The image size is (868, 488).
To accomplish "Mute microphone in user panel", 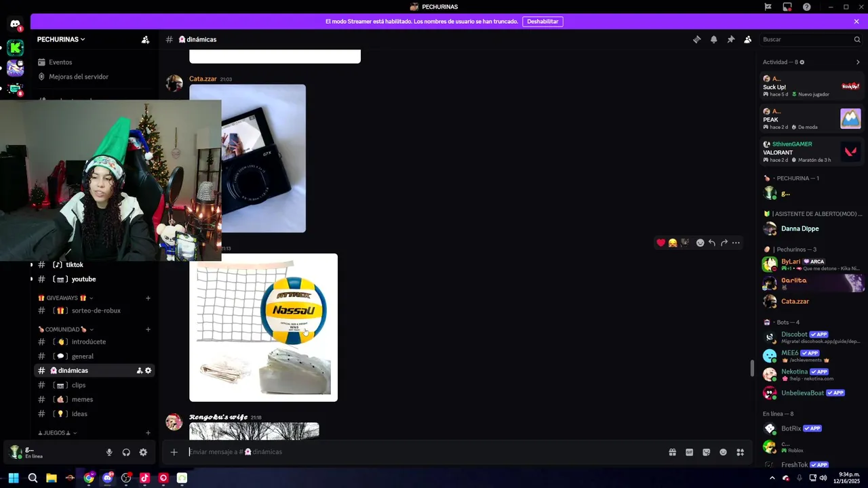I will [x=109, y=452].
